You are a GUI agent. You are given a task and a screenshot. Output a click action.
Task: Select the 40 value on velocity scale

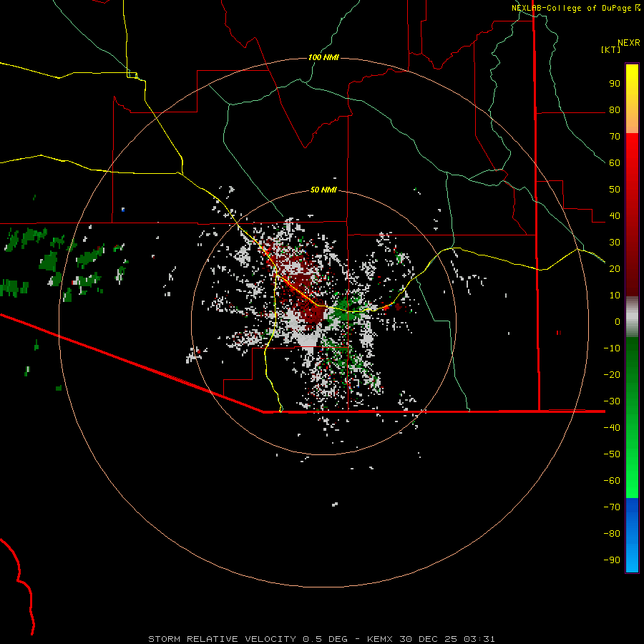615,215
